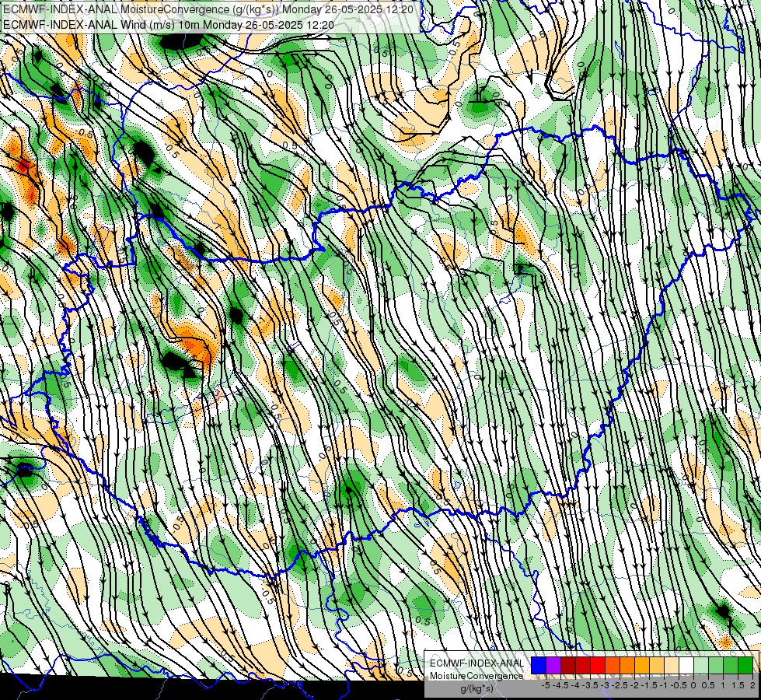
Task: Click the purple legend color swatch
Action: pyautogui.click(x=553, y=666)
